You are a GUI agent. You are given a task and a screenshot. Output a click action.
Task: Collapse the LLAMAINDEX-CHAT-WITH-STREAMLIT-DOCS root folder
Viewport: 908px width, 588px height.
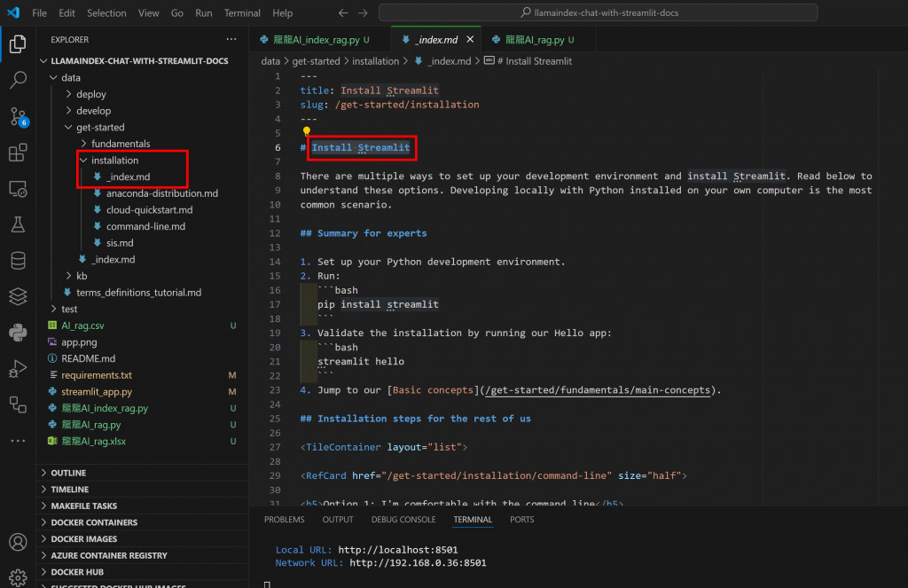[x=142, y=61]
